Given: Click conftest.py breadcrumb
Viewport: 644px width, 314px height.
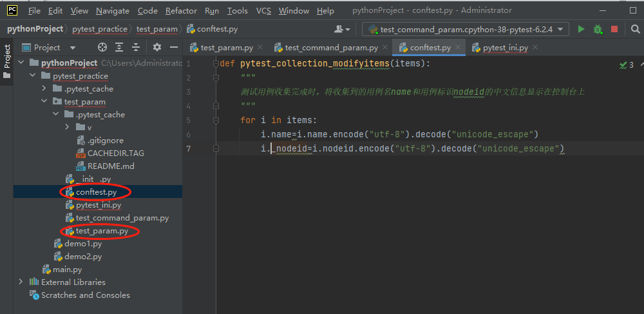Looking at the screenshot, I should pyautogui.click(x=213, y=29).
